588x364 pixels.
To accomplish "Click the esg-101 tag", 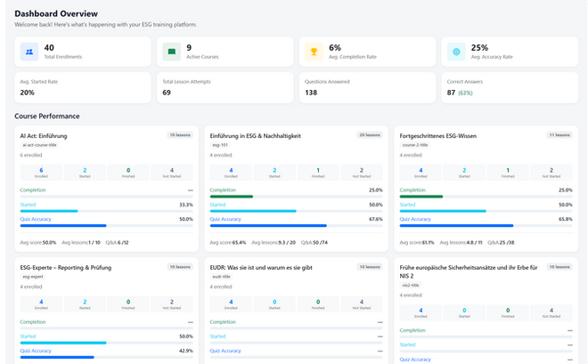I will [x=220, y=145].
